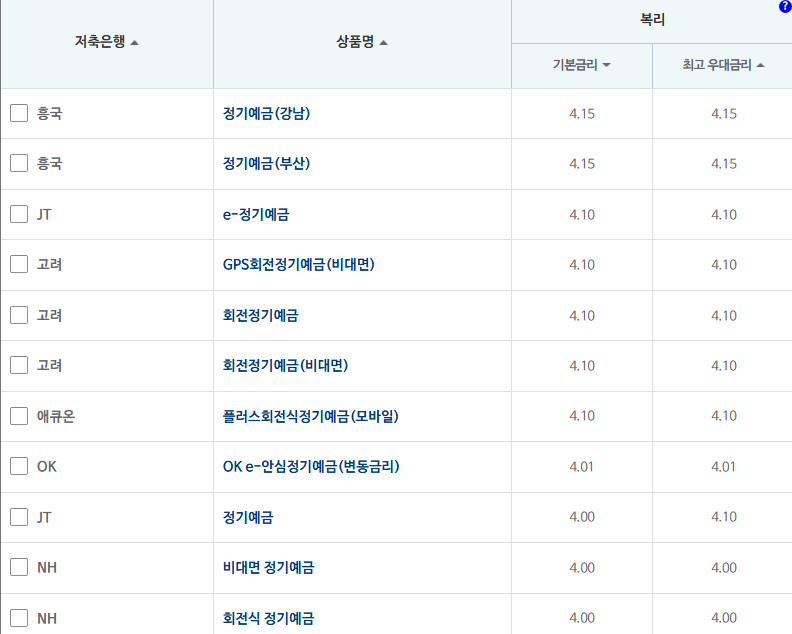This screenshot has height=634, width=792.
Task: Check the 흥국 정기예금(강남) row checkbox
Action: (x=19, y=113)
